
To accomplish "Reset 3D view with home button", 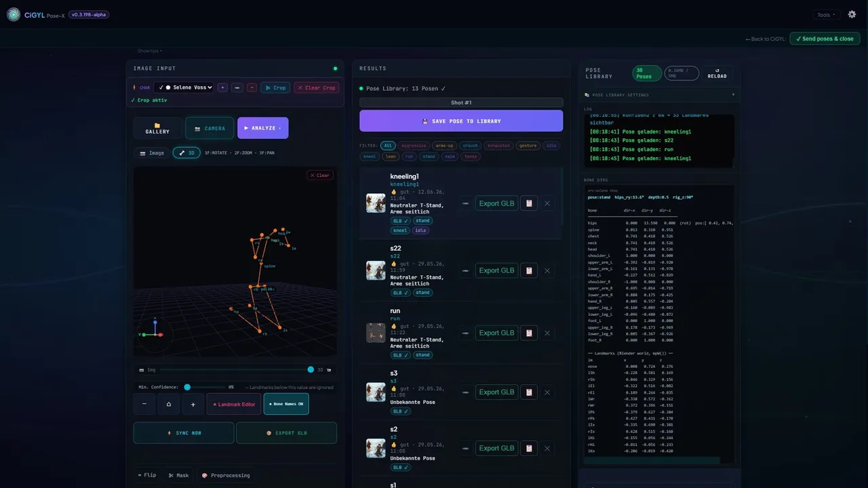I will (x=169, y=404).
